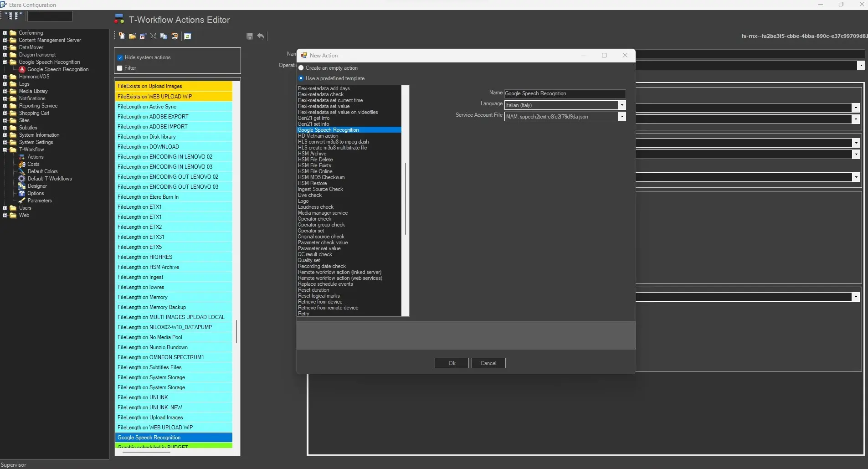The width and height of the screenshot is (868, 469).
Task: Click the open folder toolbar icon
Action: point(132,36)
